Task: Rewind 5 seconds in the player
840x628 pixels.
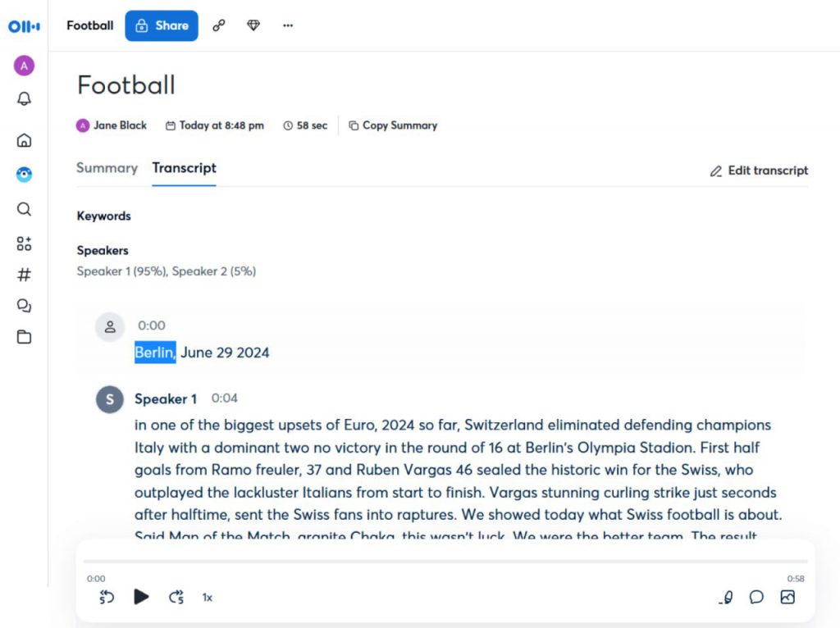Action: coord(107,597)
